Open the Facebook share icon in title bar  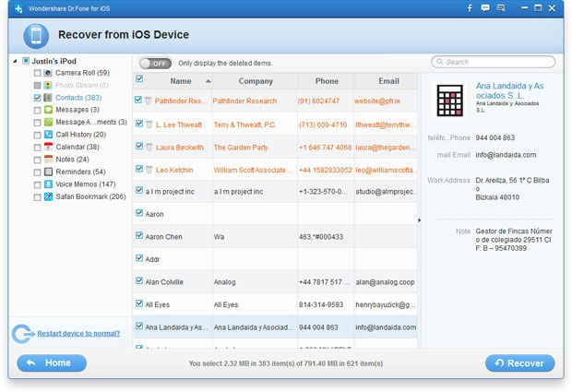(x=470, y=8)
